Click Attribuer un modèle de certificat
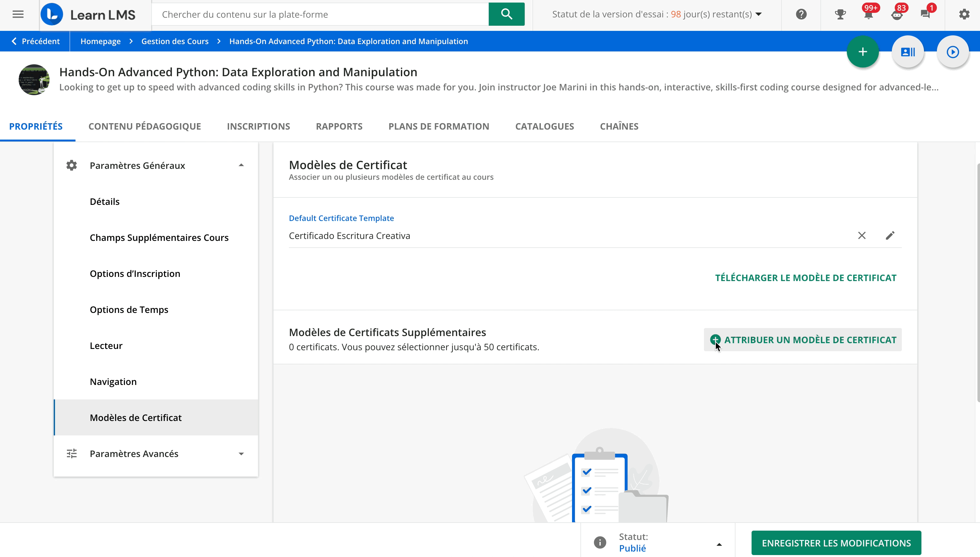Screen dimensions: 980x557 tap(802, 340)
